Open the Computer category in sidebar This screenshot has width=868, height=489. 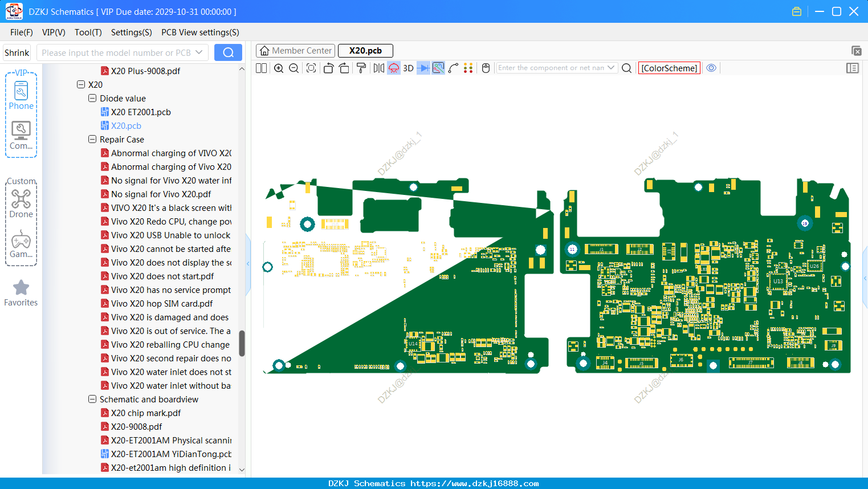(x=21, y=135)
